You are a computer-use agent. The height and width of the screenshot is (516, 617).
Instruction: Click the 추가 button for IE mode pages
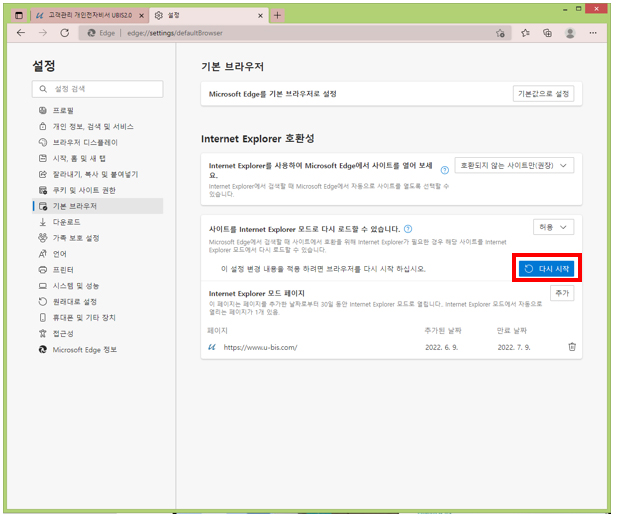[x=562, y=293]
